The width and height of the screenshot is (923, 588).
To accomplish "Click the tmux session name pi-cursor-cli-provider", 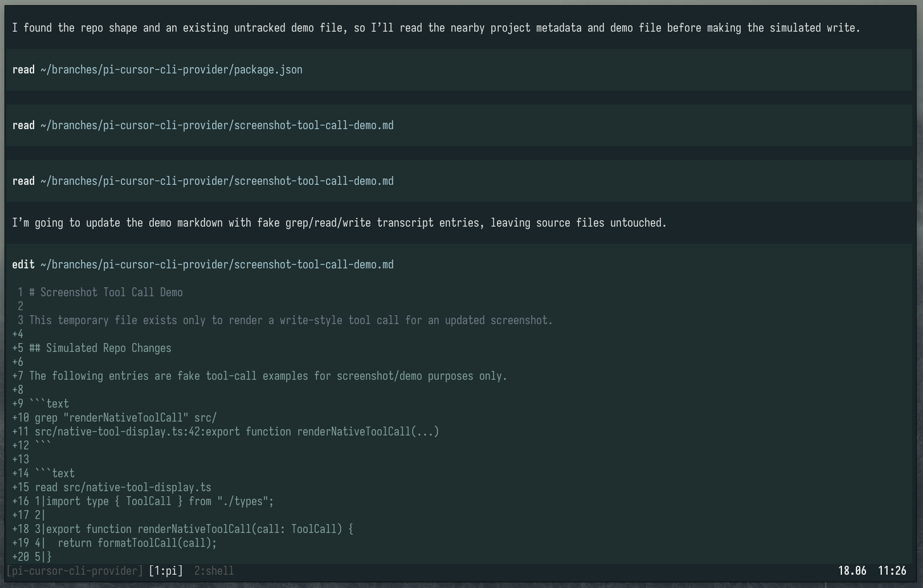I will tap(75, 571).
